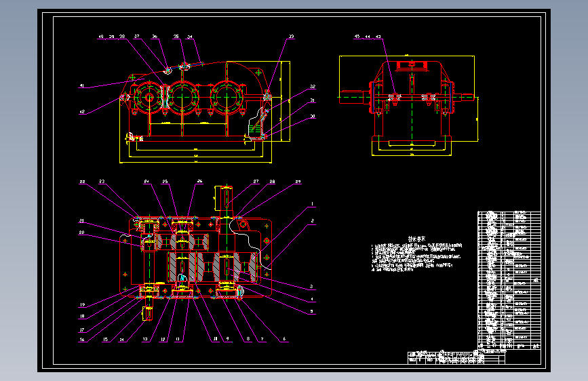588x381 pixels.
Task: Select part number label 6
Action: 284,339
